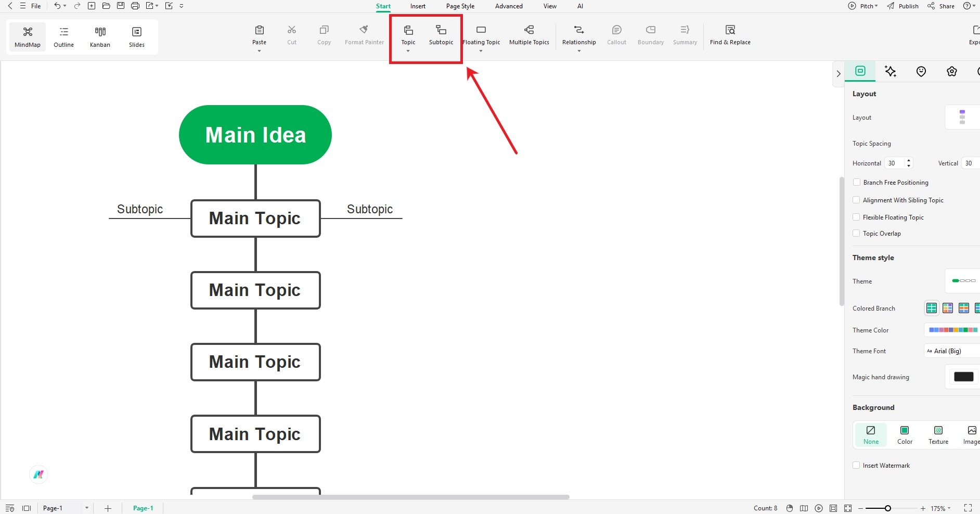Add a new page with the plus button

[108, 508]
